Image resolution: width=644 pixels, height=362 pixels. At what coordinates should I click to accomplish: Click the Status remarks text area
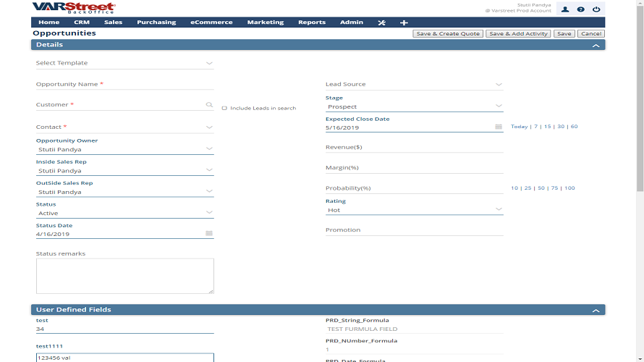[125, 276]
